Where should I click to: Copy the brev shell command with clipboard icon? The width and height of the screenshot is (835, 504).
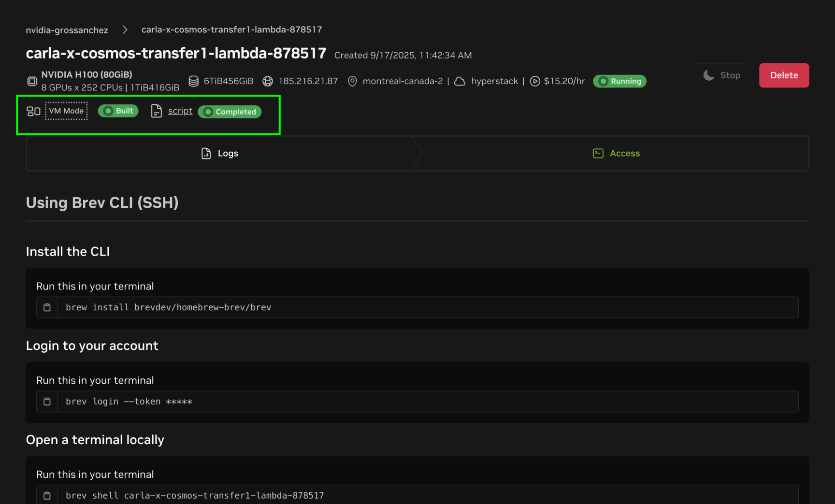(47, 495)
